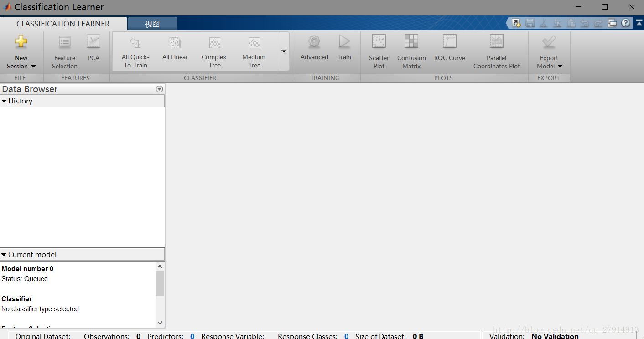Open Advanced training options

pos(314,48)
